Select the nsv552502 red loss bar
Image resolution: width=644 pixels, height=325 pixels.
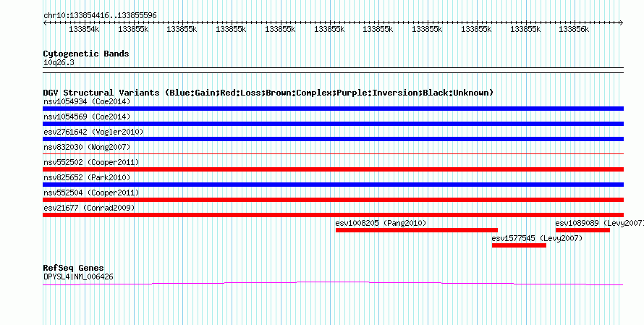[x=333, y=169]
